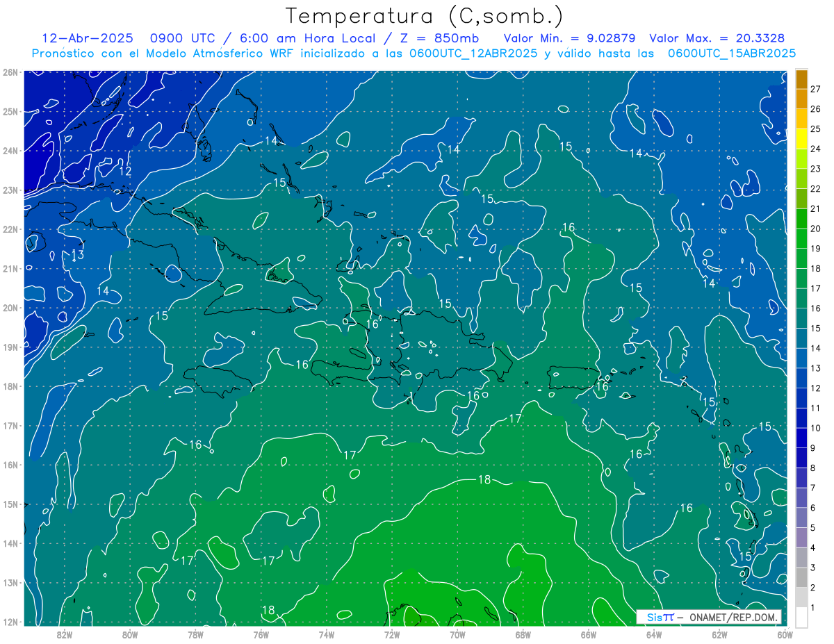The image size is (834, 644).
Task: Select the date '12-Abr-2025' in the header
Action: pos(89,38)
